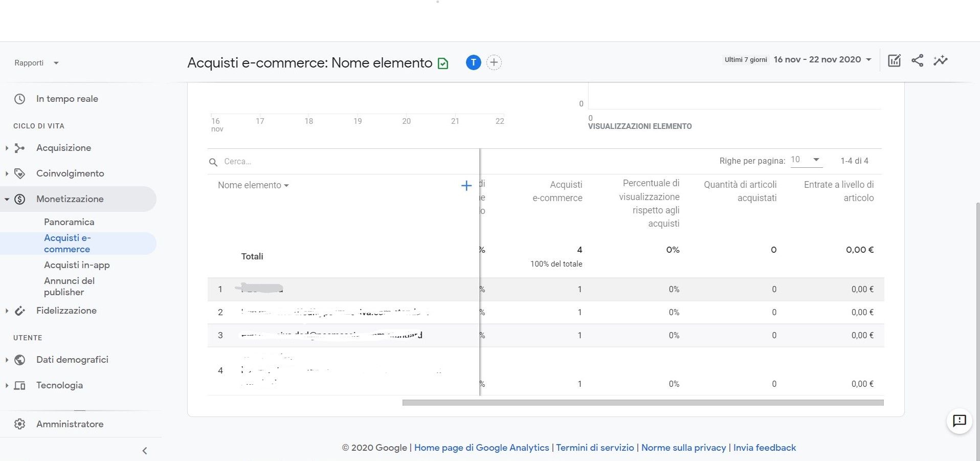Collapse the Monetizzazione section arrow

coord(7,199)
